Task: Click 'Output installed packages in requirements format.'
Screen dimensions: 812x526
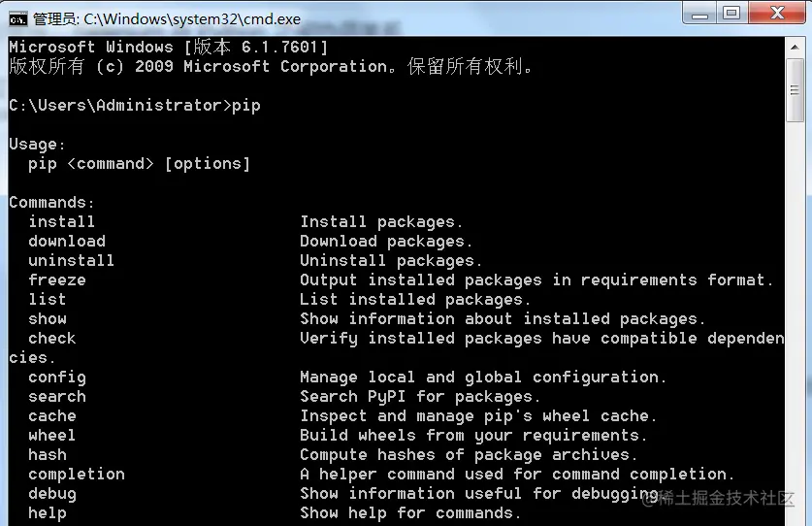Action: 536,280
